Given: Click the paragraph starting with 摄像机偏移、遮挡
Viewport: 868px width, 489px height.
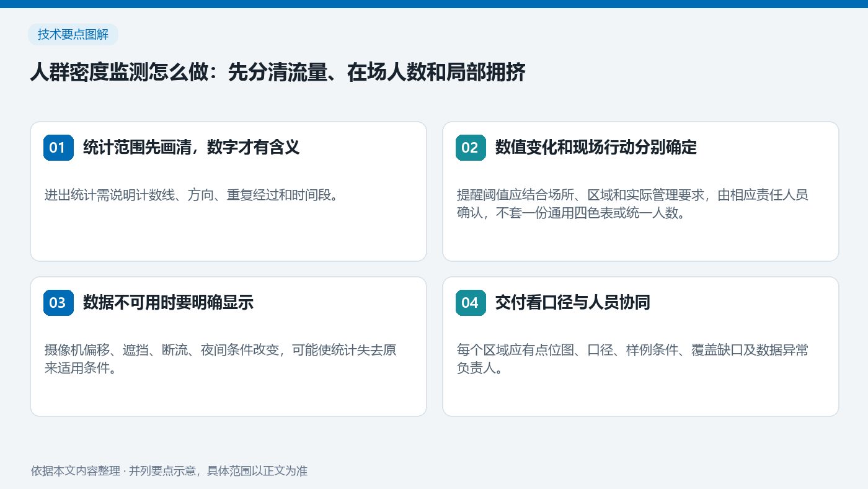Looking at the screenshot, I should click(221, 359).
